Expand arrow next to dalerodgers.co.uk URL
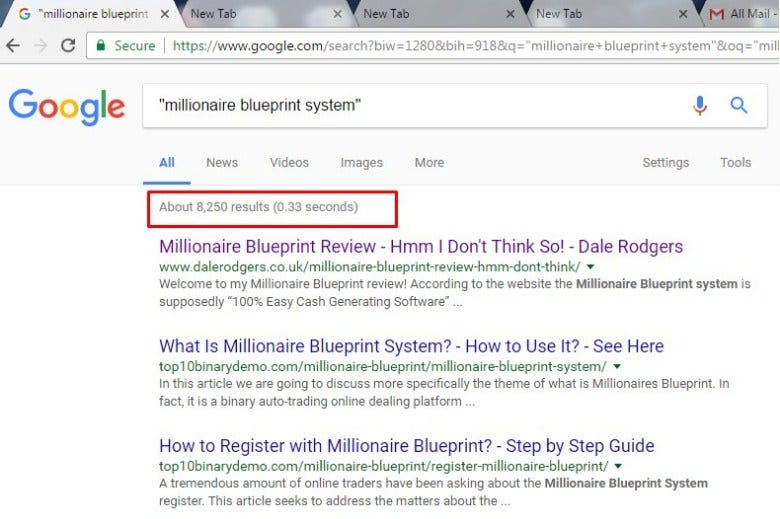 590,267
